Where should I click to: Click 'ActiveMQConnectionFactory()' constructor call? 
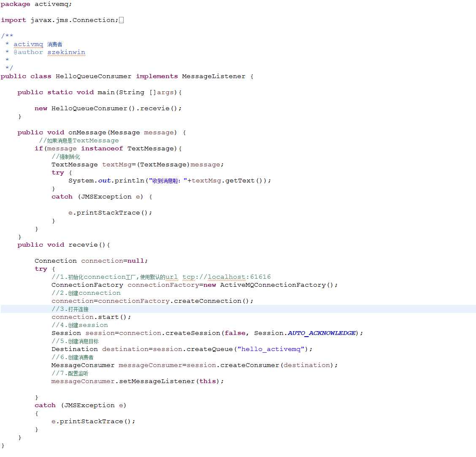[x=277, y=285]
